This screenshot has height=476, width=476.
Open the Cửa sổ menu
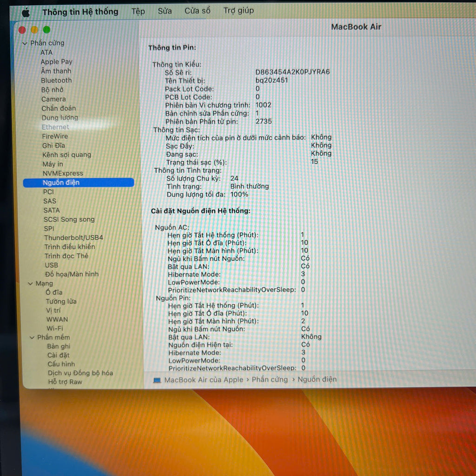click(197, 11)
